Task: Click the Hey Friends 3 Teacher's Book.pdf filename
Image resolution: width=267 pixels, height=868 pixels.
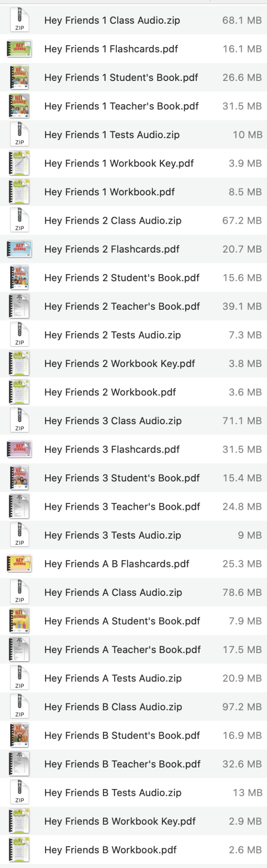Action: (x=122, y=506)
